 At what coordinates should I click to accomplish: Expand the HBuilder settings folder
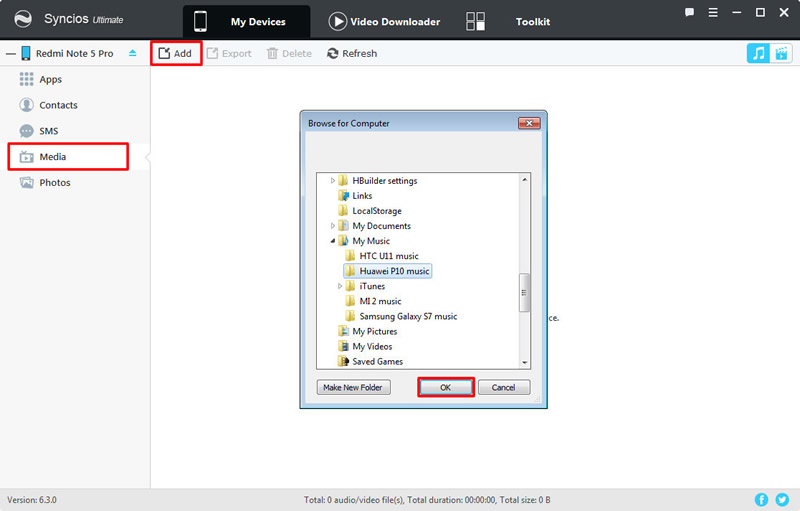[333, 181]
